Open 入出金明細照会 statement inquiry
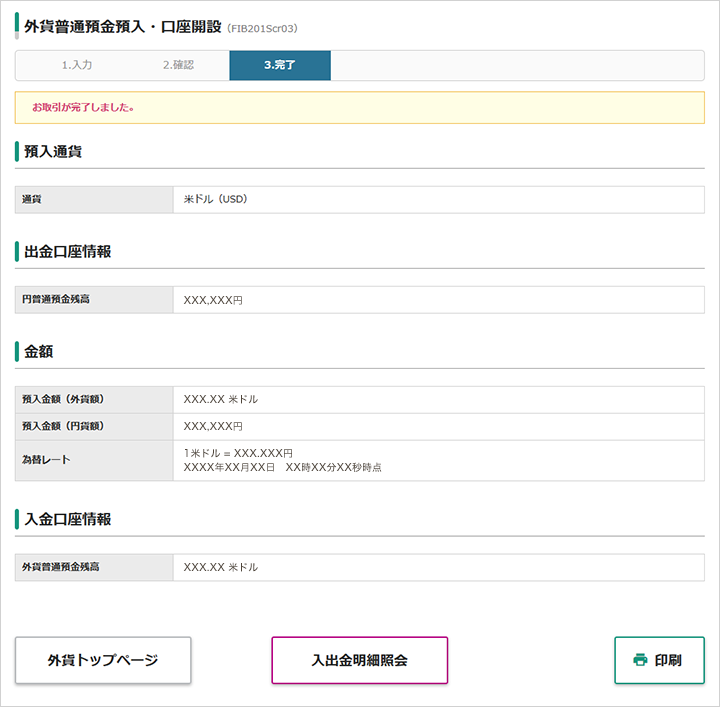The image size is (720, 707). (360, 660)
